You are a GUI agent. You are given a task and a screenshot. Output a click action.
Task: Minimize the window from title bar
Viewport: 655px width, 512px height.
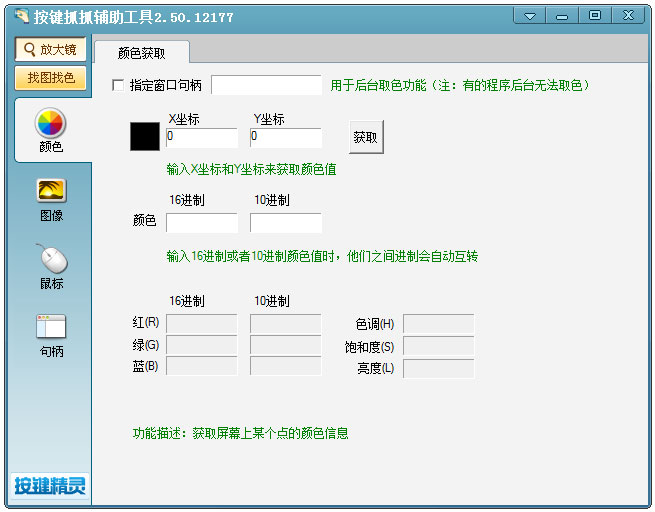pyautogui.click(x=562, y=16)
